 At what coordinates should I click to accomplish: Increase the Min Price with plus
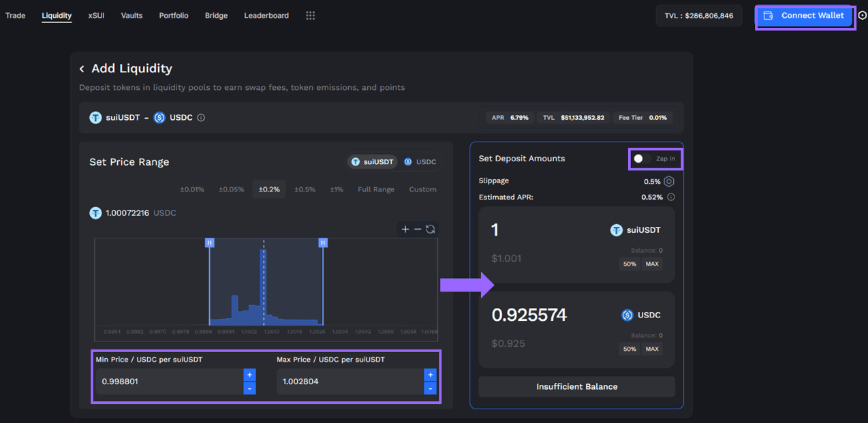pos(249,375)
